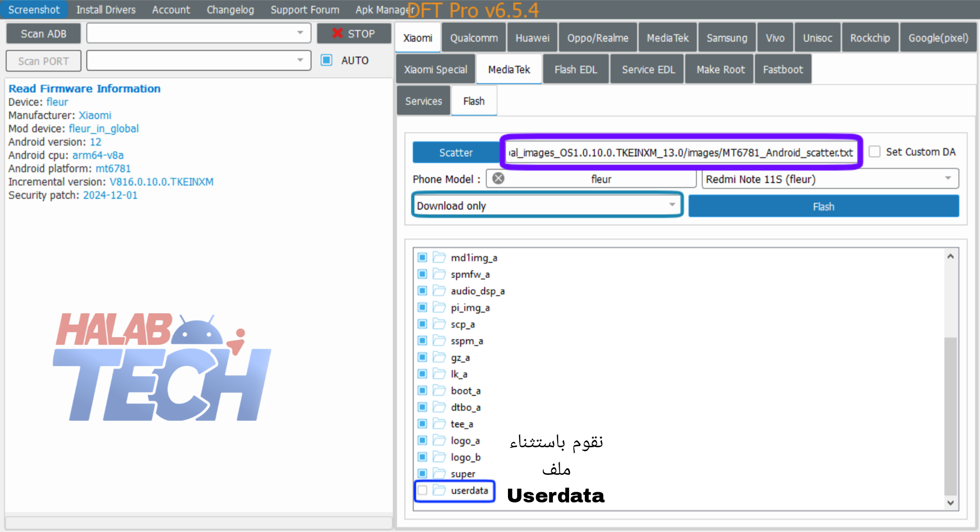
Task: Switch to the Huawei brand tab
Action: pyautogui.click(x=533, y=38)
